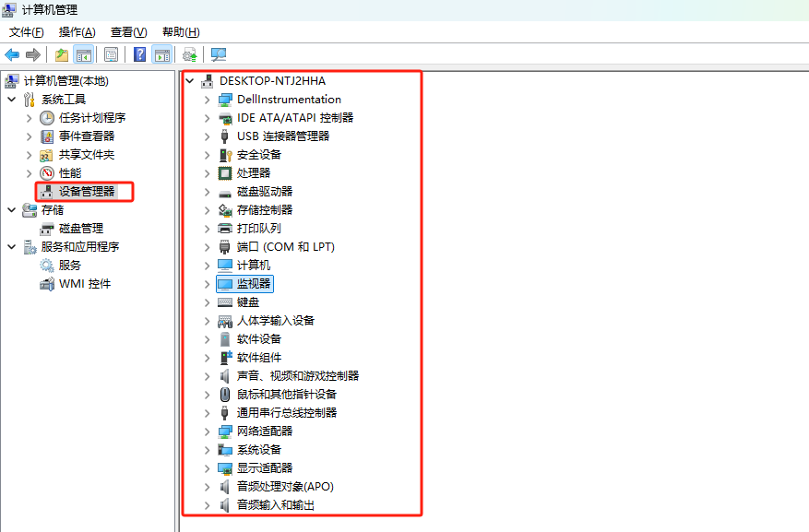Open the 帮助(H) menu
Screen dimensions: 809x532
pos(181,32)
